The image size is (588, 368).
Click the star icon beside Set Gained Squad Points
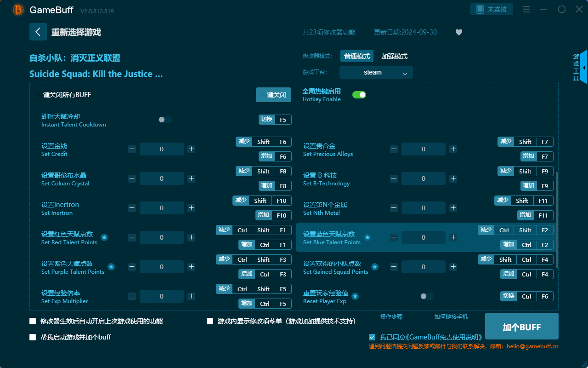coord(375,267)
